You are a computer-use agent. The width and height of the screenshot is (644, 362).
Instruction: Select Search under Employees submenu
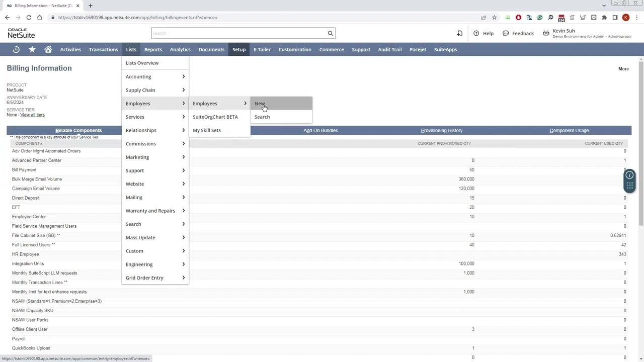(x=281, y=117)
